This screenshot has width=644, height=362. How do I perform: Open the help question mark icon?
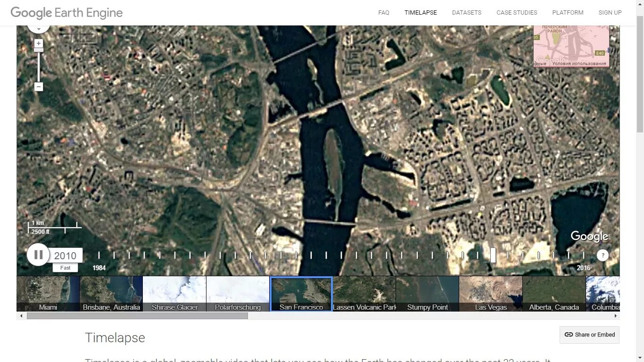pos(603,255)
